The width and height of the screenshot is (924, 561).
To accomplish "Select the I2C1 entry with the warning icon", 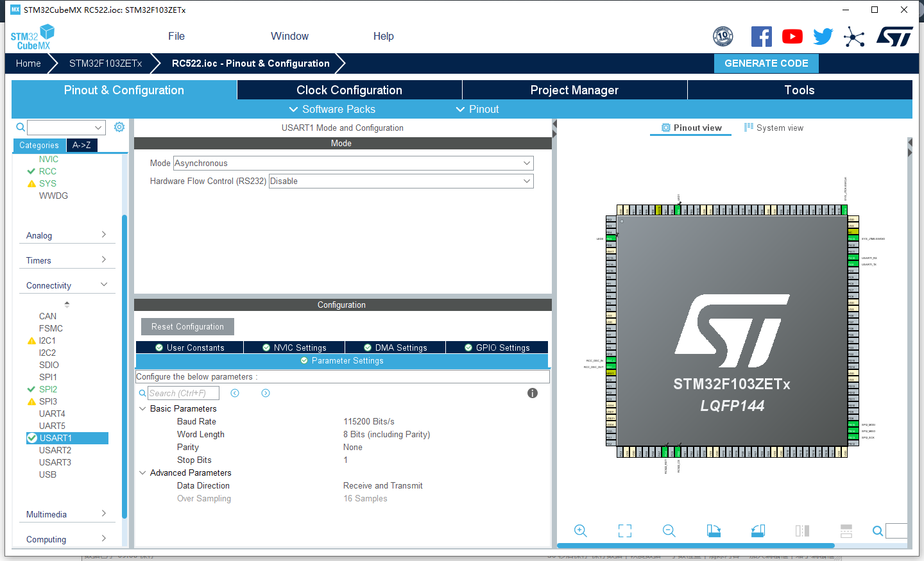I will (47, 340).
